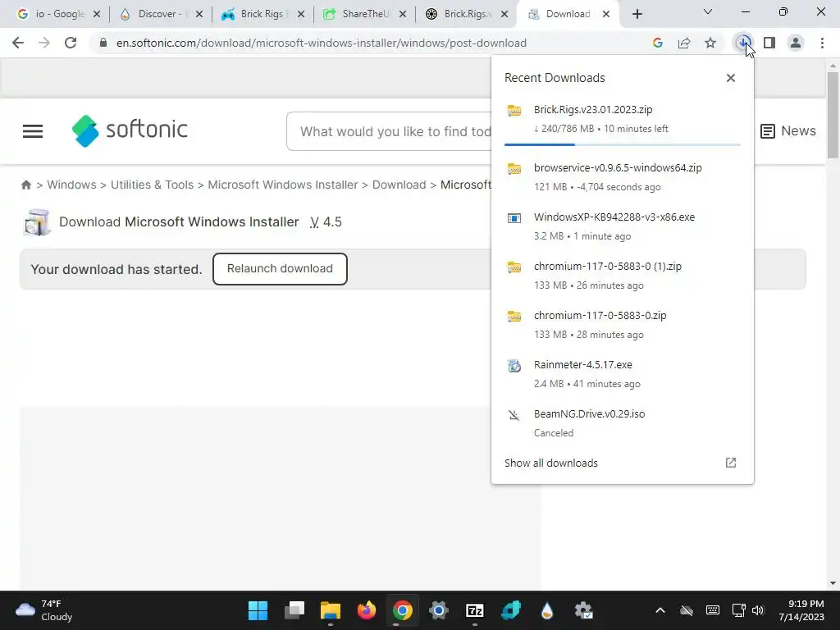Click Utilities & Tools breadcrumb
The width and height of the screenshot is (840, 630).
click(152, 185)
